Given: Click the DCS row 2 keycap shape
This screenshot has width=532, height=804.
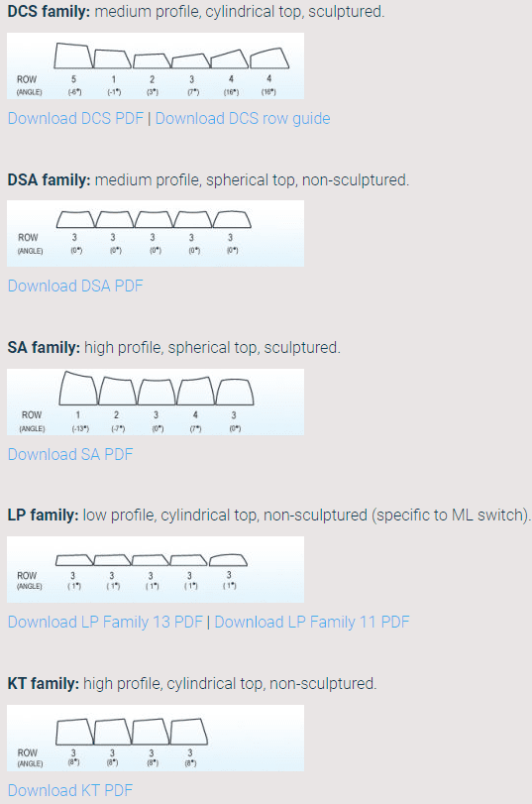Looking at the screenshot, I should (152, 61).
